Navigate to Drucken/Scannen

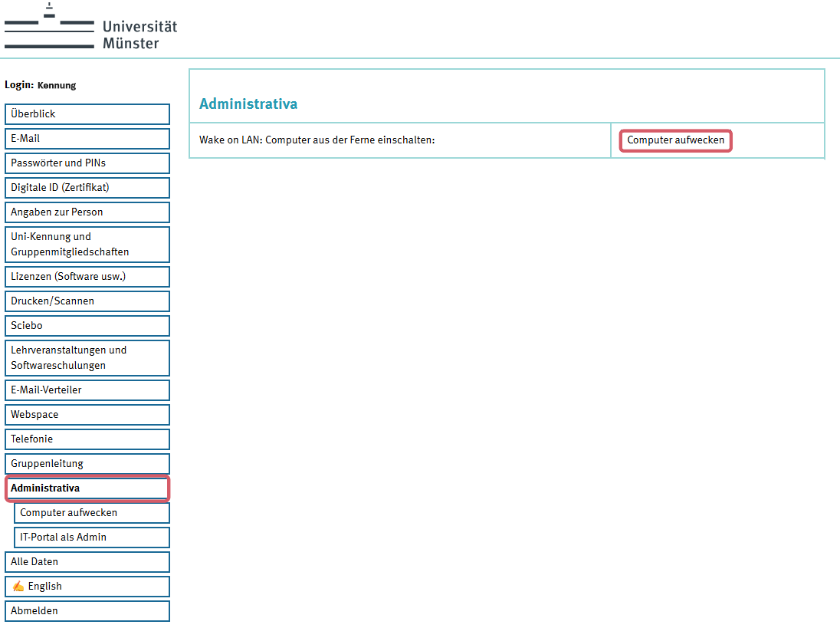click(87, 301)
